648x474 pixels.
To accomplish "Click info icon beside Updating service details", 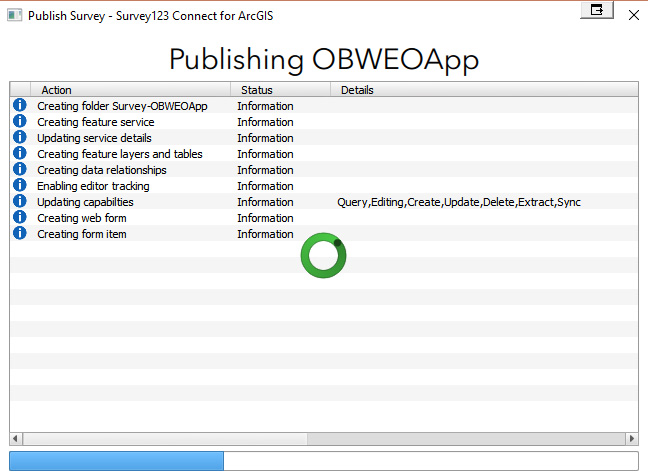I will [19, 137].
